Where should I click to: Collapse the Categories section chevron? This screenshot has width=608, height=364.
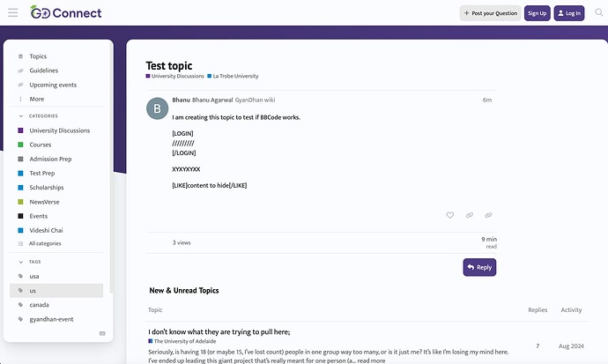point(20,116)
